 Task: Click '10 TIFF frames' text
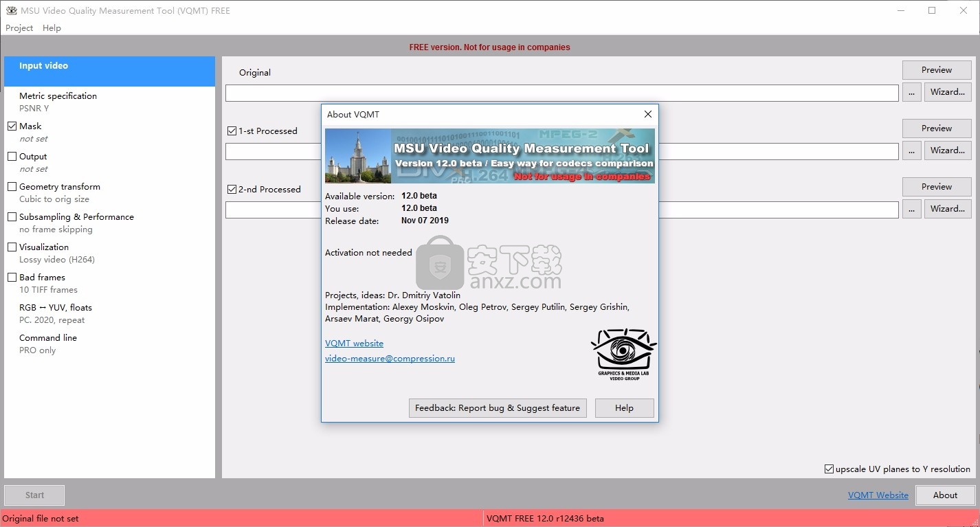pyautogui.click(x=48, y=290)
